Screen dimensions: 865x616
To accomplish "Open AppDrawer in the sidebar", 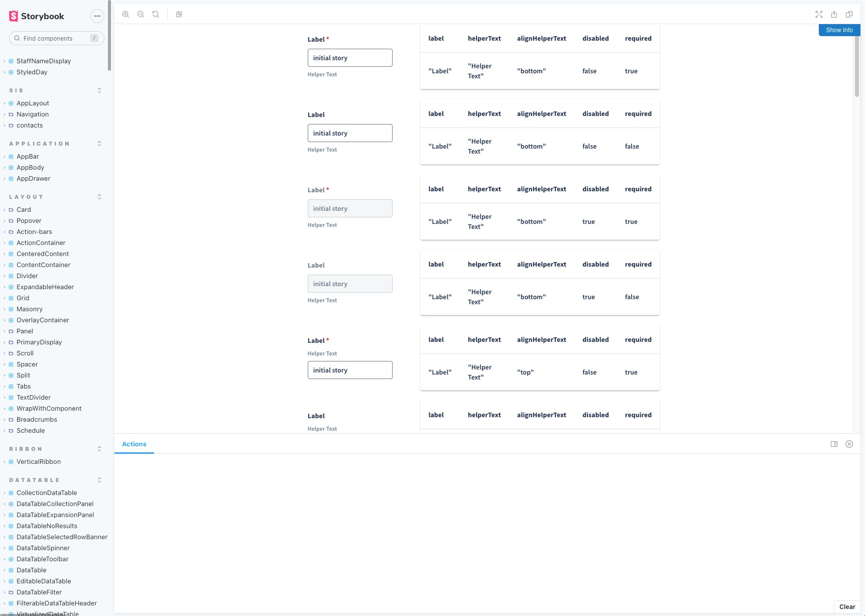I will [34, 179].
